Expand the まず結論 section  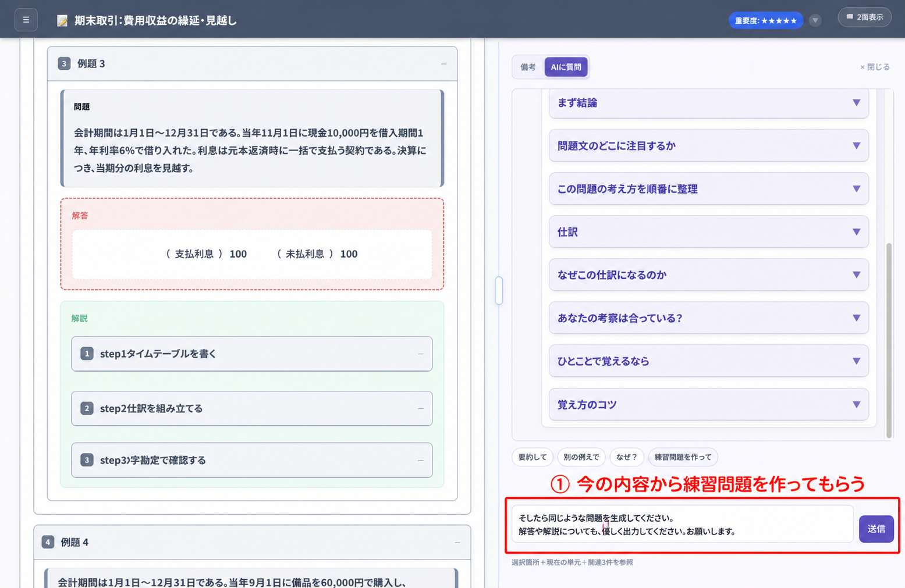click(x=709, y=103)
